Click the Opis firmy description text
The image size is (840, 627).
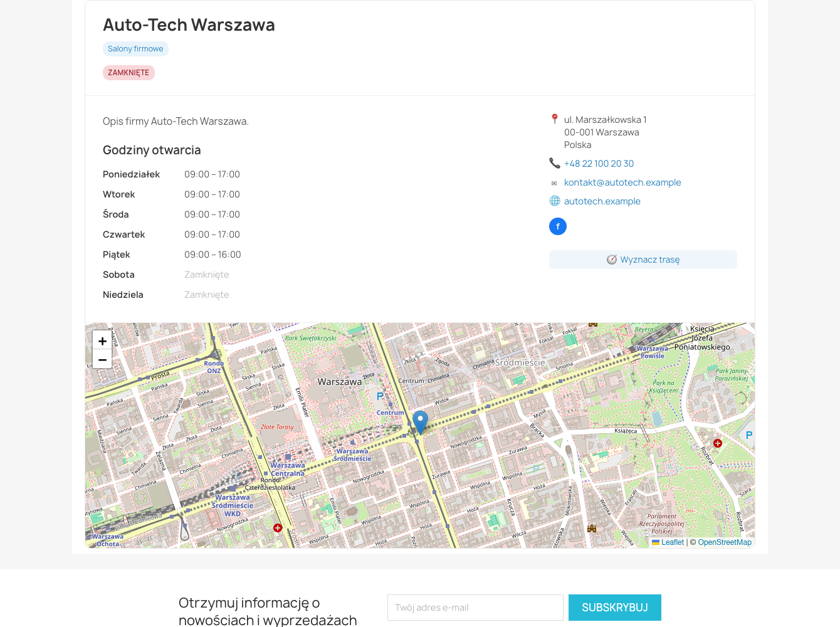[x=176, y=122]
